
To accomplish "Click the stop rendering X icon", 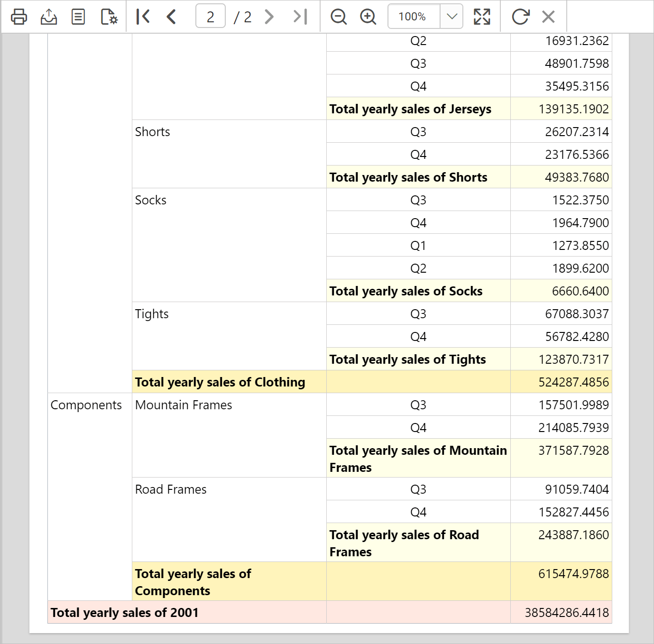I will pyautogui.click(x=548, y=17).
